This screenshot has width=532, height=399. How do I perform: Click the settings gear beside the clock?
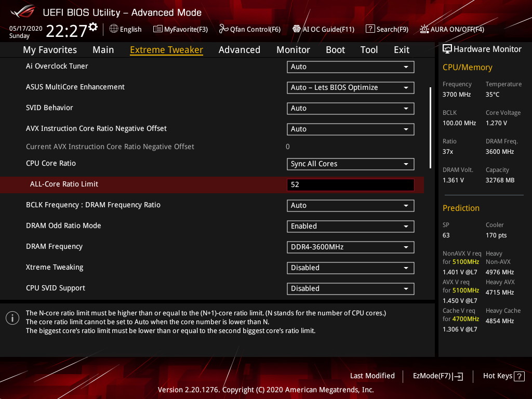pyautogui.click(x=93, y=27)
